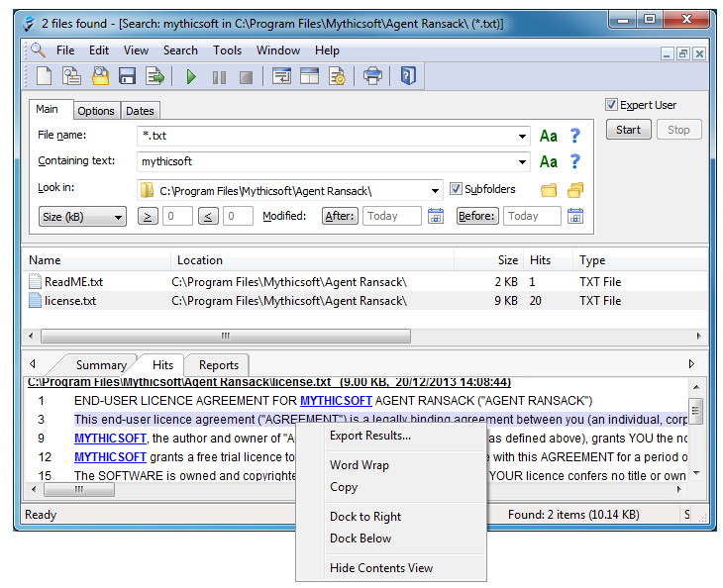Select Word Wrap in context menu
This screenshot has height=588, width=723.
(x=360, y=465)
